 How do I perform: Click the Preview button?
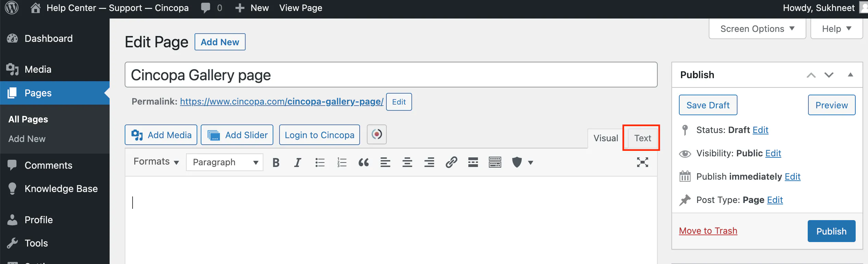(x=832, y=105)
